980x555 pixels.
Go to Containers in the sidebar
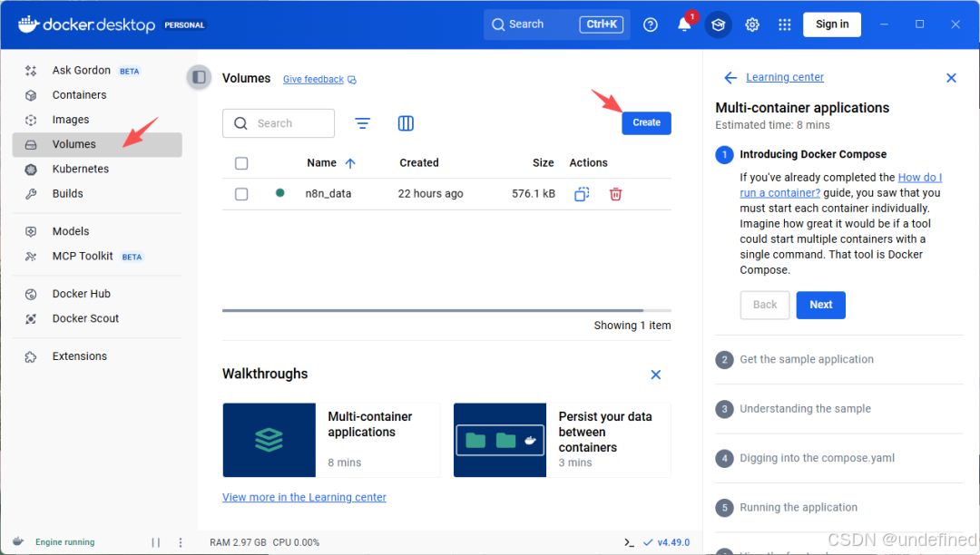97,95
